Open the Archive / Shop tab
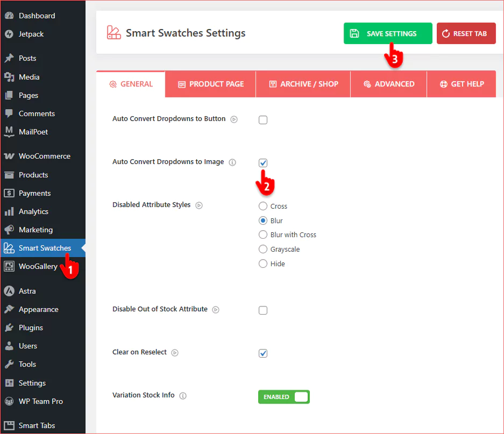The image size is (504, 434). point(303,84)
